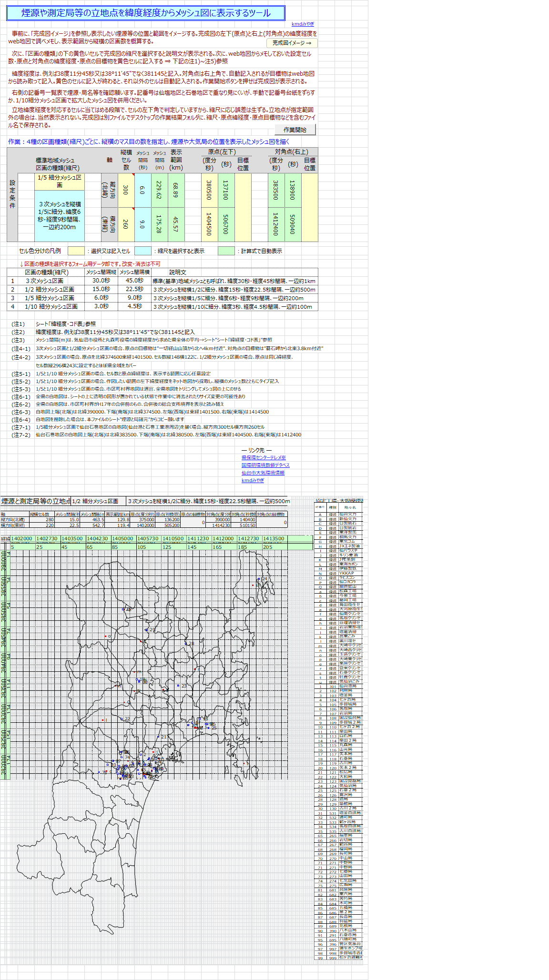Start processing with the 作業開始 button

(295, 130)
